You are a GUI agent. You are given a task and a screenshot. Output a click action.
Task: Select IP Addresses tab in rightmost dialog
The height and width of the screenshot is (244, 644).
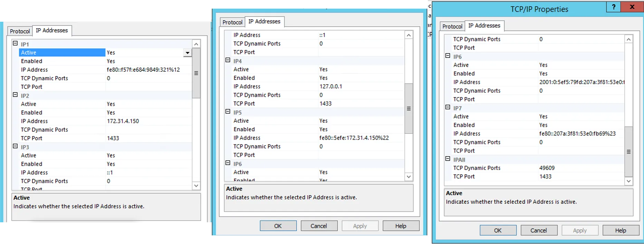pyautogui.click(x=484, y=26)
